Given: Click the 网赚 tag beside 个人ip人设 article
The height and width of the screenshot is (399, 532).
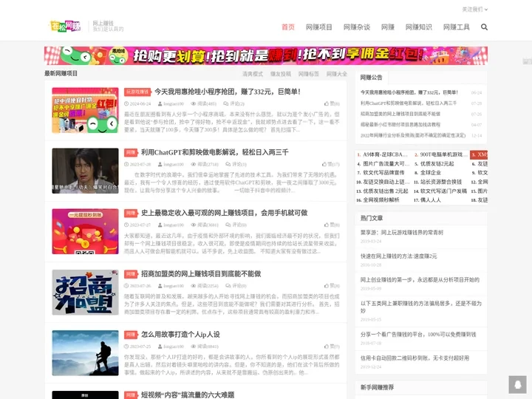Looking at the screenshot, I should click(131, 335).
